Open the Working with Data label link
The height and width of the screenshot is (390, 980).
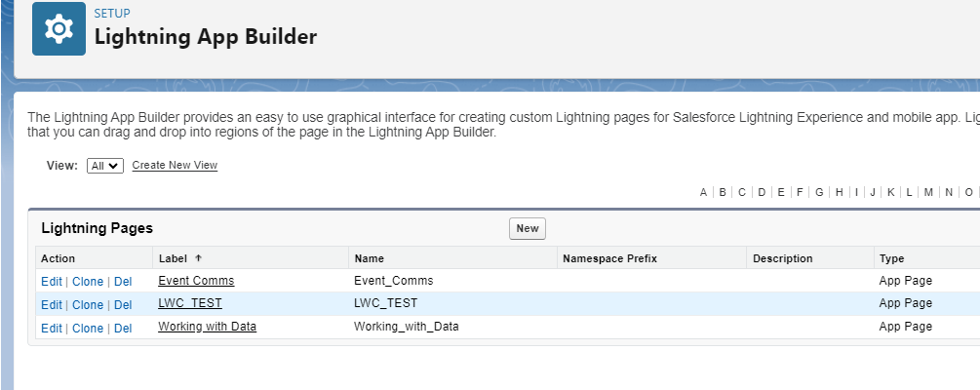[x=207, y=327]
